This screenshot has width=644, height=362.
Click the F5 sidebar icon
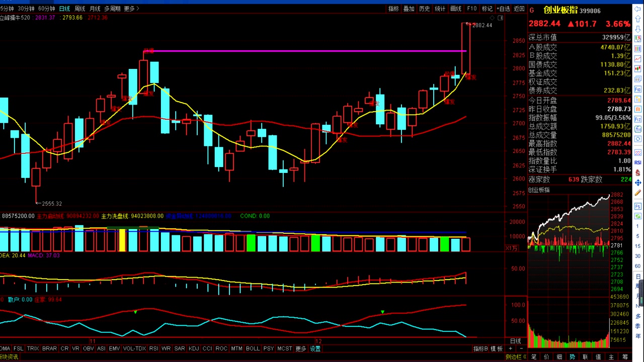point(638,206)
